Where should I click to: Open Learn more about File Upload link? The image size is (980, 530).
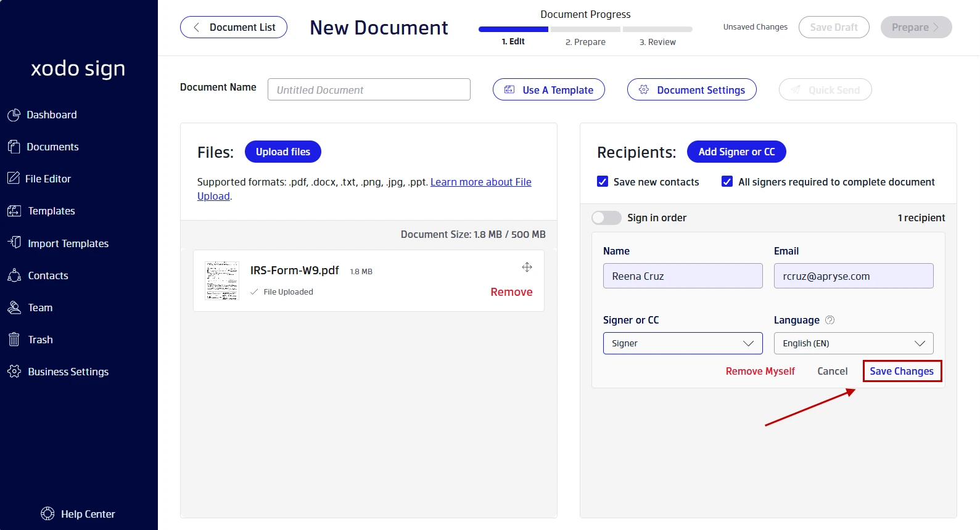click(480, 182)
